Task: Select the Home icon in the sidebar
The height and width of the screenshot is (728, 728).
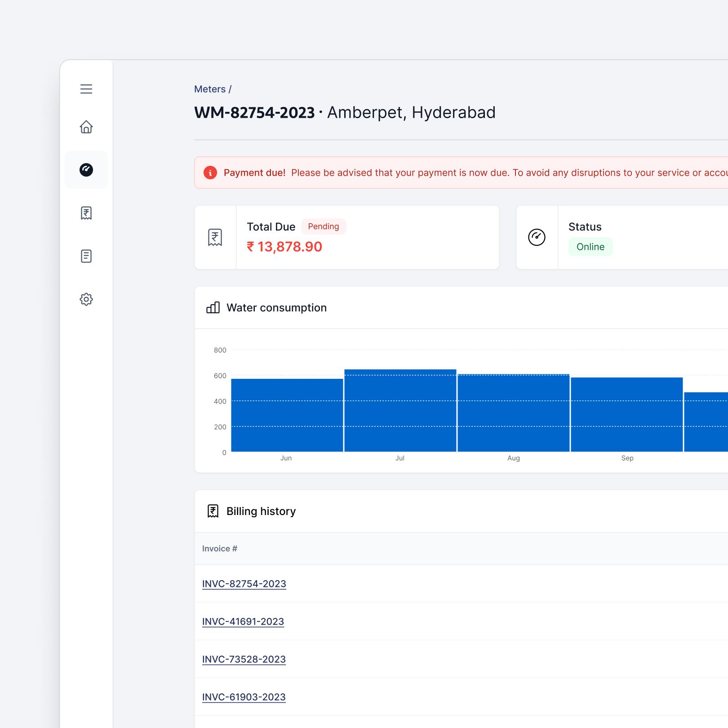Action: [x=86, y=127]
